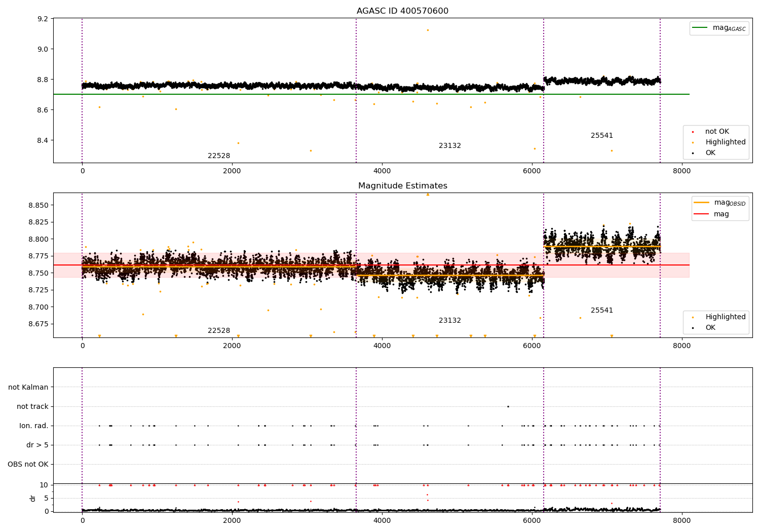Click the '9.2' y-axis tick label
This screenshot has height=532, width=760.
point(43,19)
